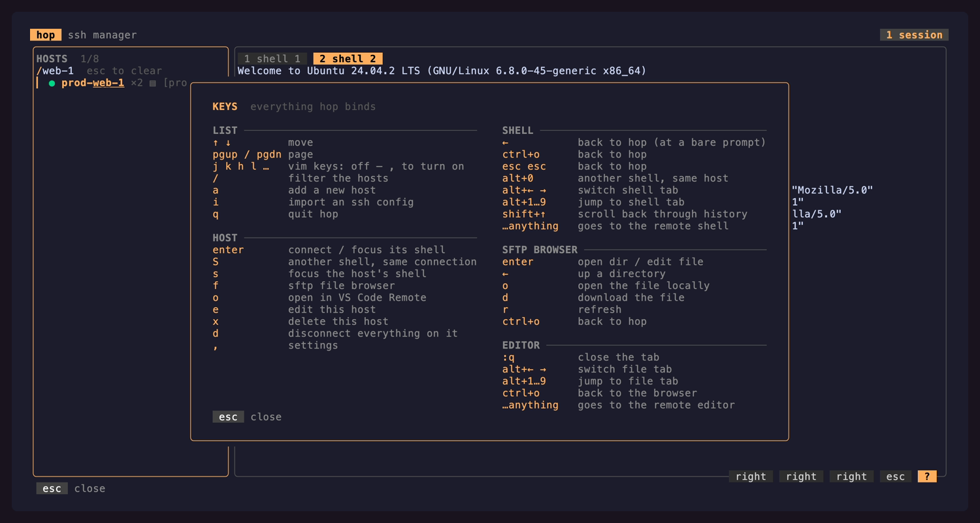Click 'disconnect everything on it' entry
This screenshot has width=980, height=523.
coord(373,333)
